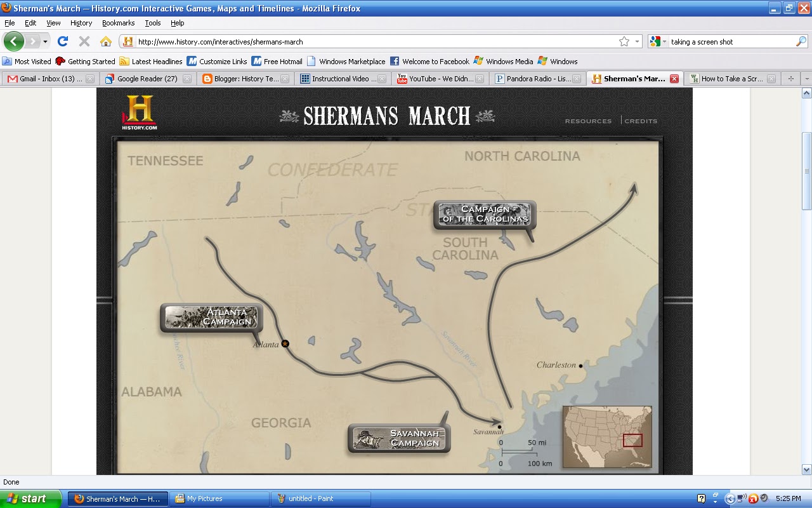This screenshot has height=508, width=812.
Task: View the Credits page
Action: [x=641, y=121]
